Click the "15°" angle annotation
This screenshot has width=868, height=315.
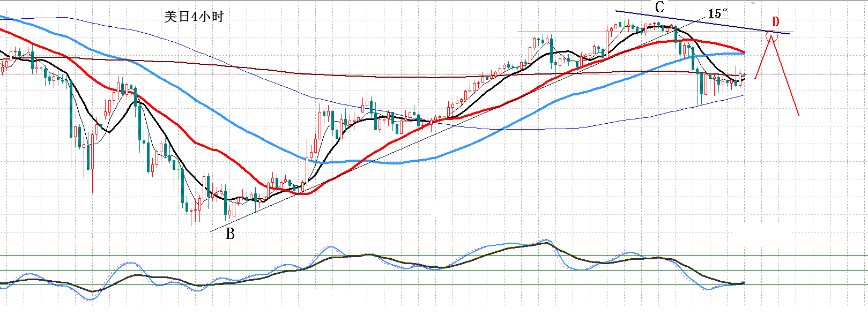click(718, 13)
